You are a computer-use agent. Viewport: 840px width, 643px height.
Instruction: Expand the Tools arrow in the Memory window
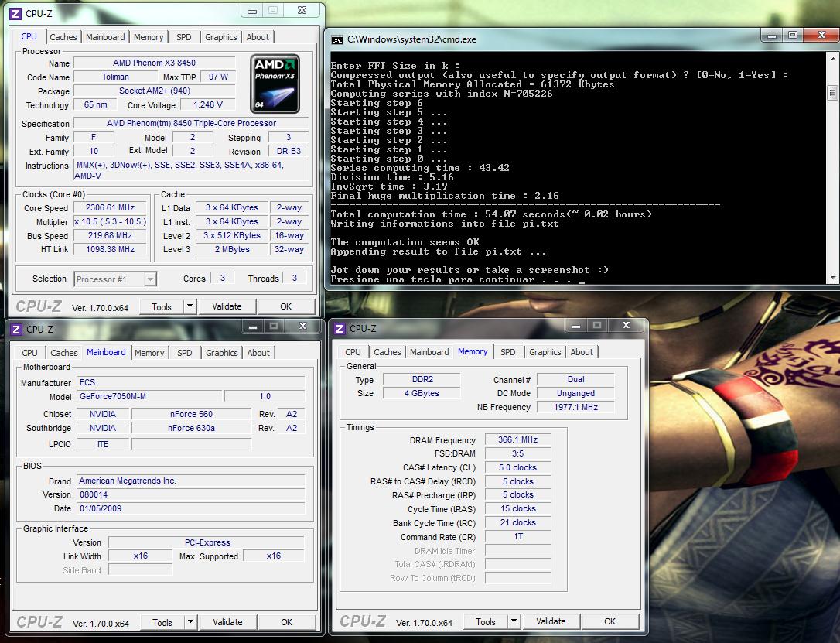(514, 621)
